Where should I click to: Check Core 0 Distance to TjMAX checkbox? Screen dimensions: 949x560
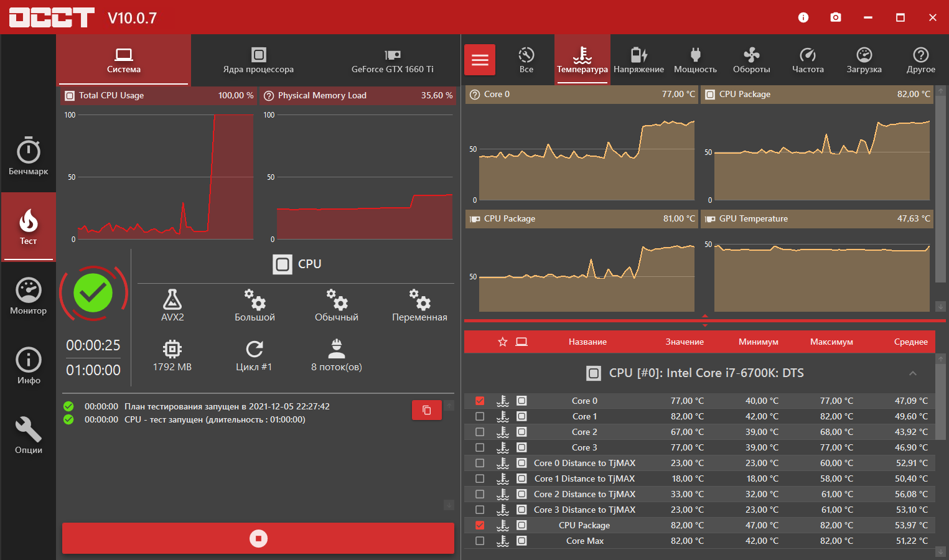(x=480, y=463)
